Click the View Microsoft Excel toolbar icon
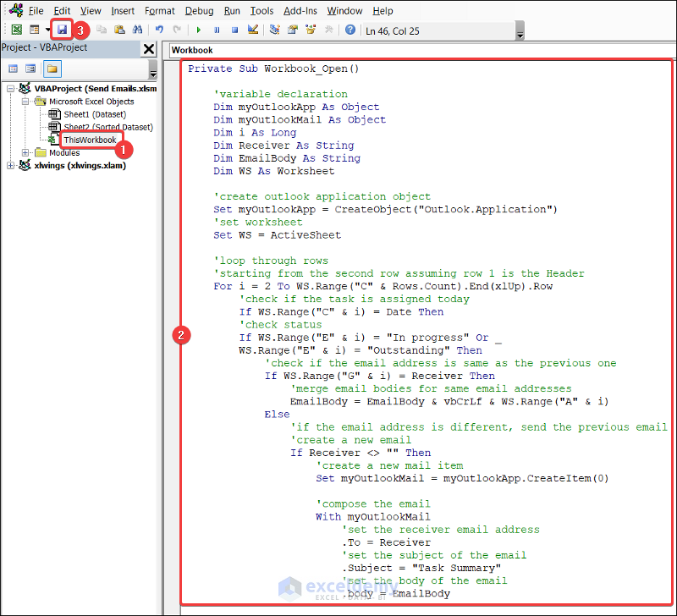677x616 pixels. click(16, 30)
